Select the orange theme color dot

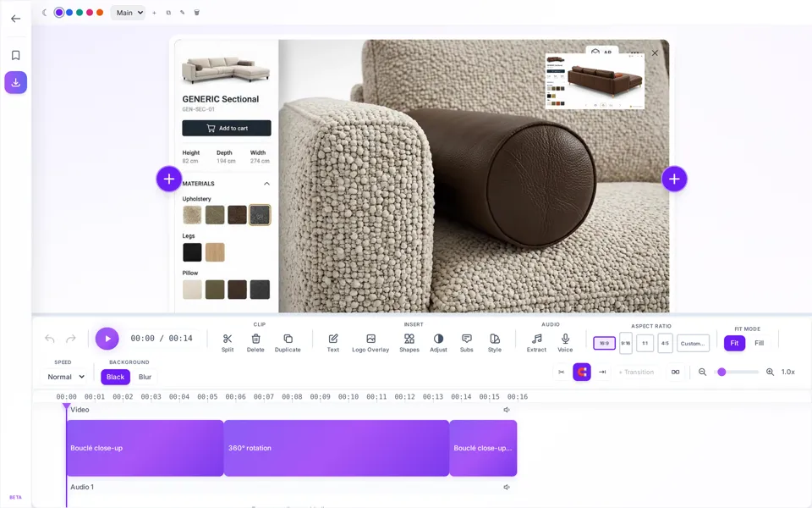point(100,13)
